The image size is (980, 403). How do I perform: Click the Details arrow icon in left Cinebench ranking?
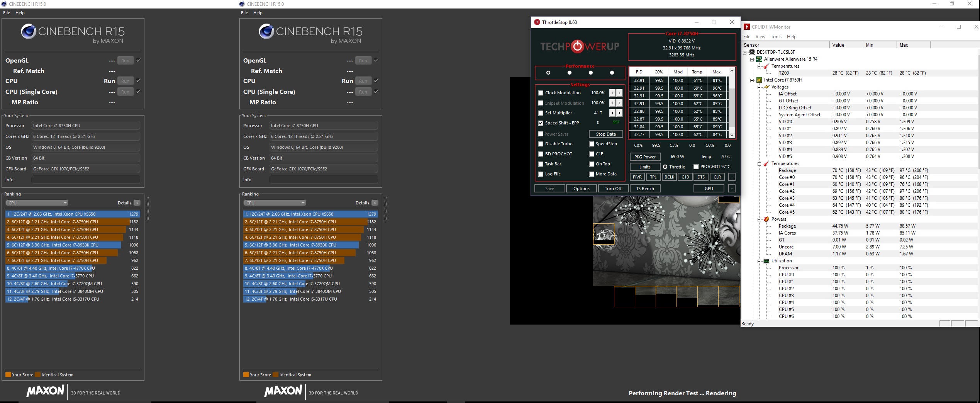tap(137, 203)
